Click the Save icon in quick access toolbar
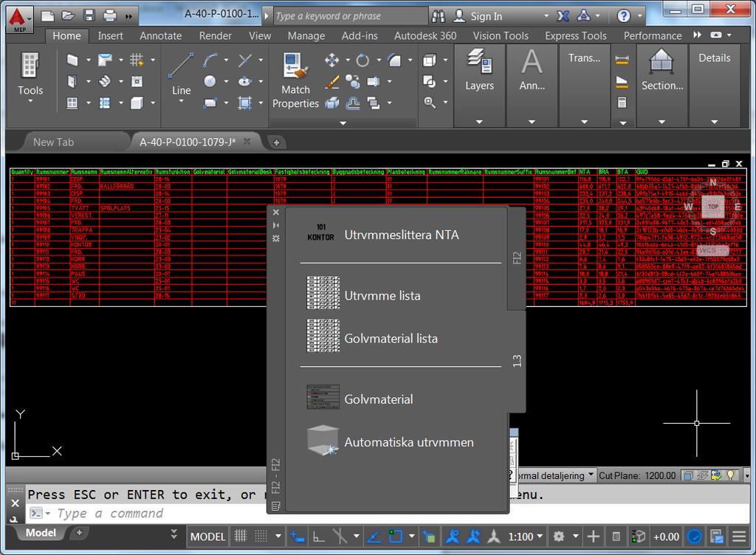The height and width of the screenshot is (555, 756). pos(89,16)
